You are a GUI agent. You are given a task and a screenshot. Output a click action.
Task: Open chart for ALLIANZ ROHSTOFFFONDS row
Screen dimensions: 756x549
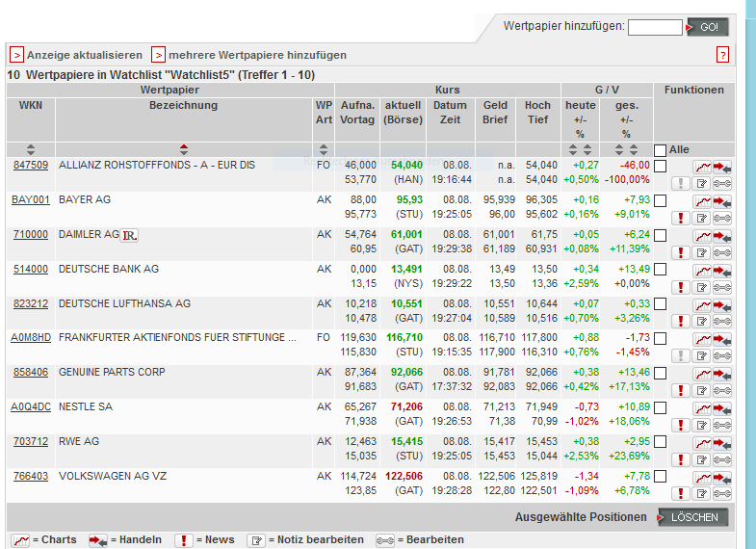tap(702, 167)
